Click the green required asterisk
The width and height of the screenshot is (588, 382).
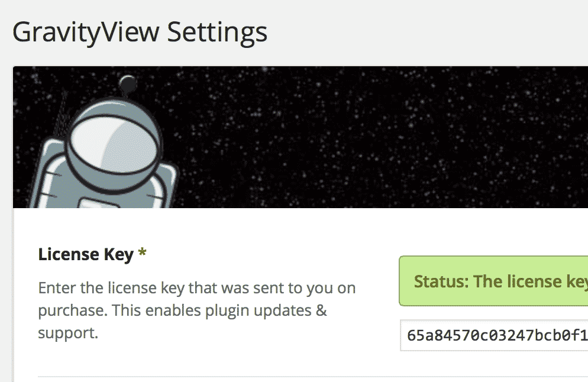tap(142, 254)
